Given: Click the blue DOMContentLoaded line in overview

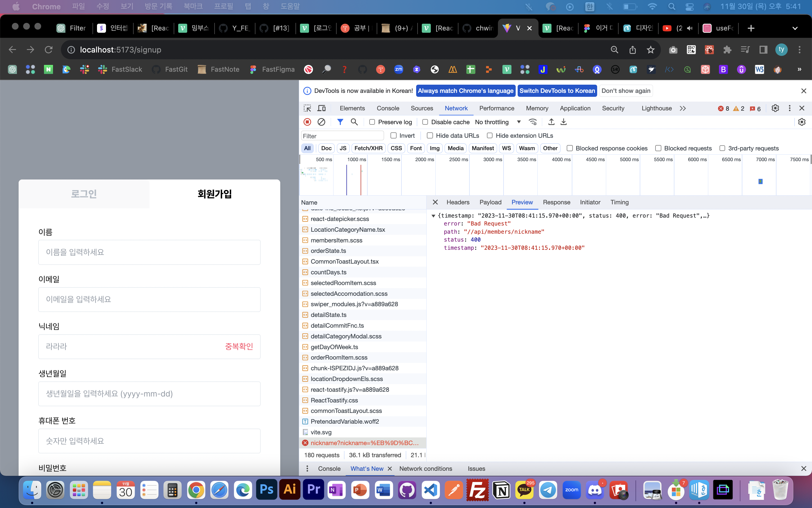Looking at the screenshot, I should [347, 180].
